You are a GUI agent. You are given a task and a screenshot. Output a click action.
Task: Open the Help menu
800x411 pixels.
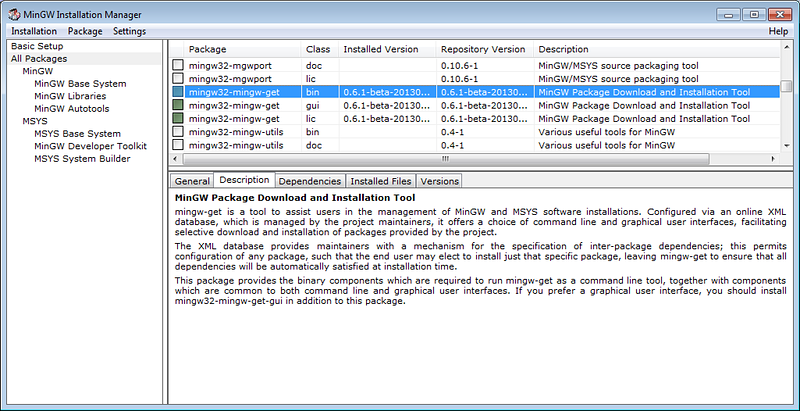[x=778, y=31]
